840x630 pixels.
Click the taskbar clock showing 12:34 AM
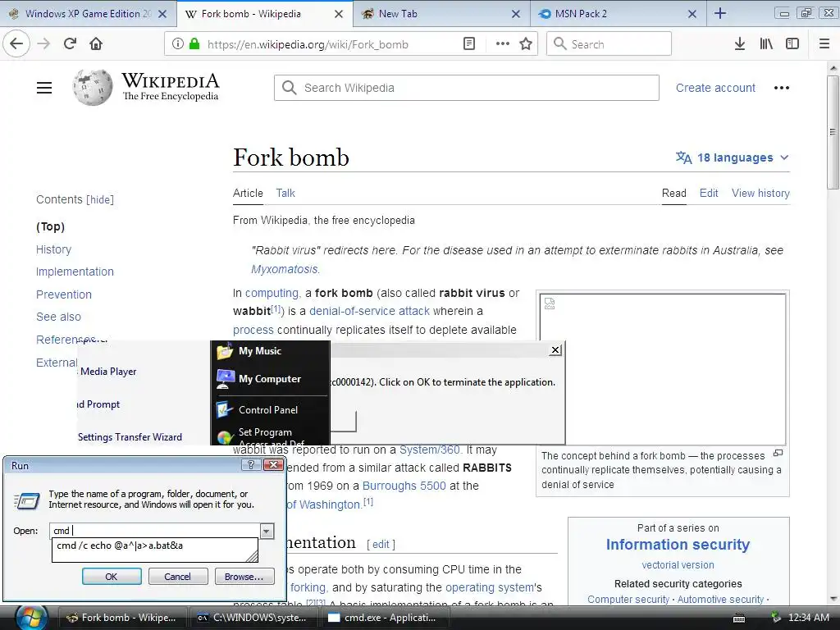coord(808,618)
